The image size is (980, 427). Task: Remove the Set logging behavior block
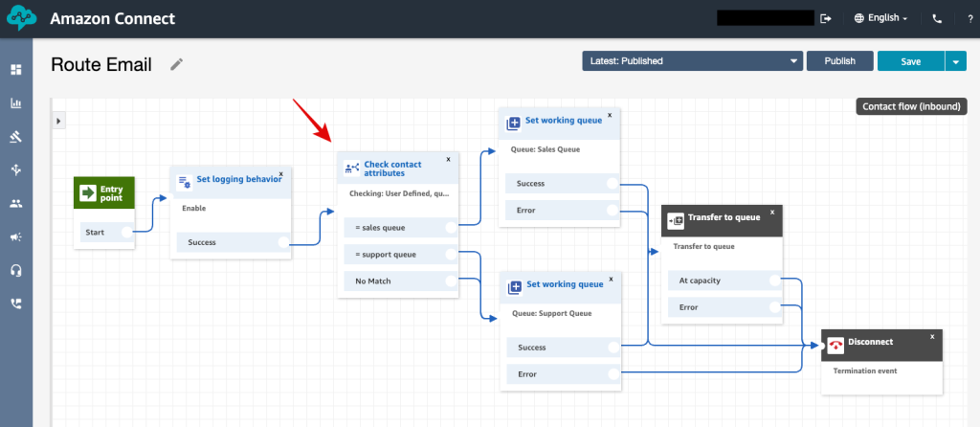coord(280,174)
